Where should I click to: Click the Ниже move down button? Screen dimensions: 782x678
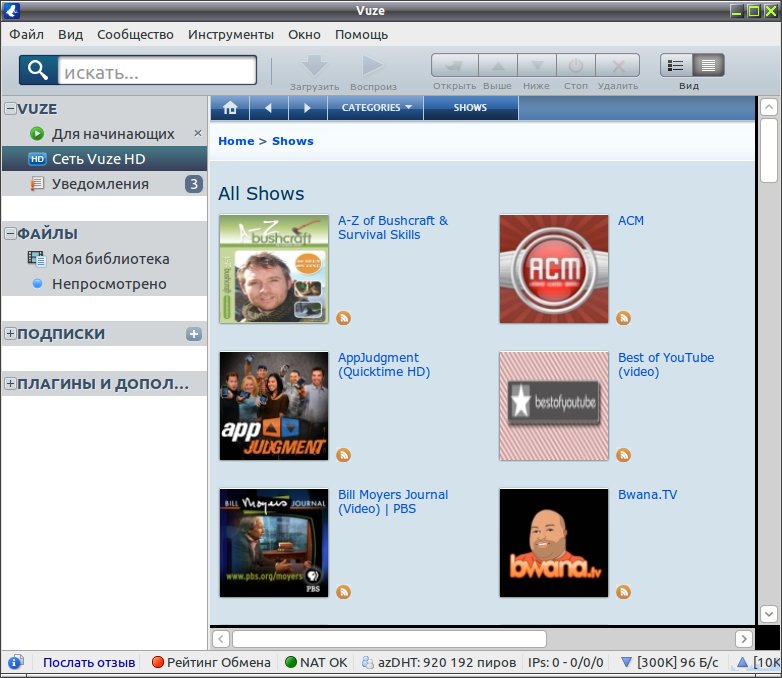click(537, 65)
